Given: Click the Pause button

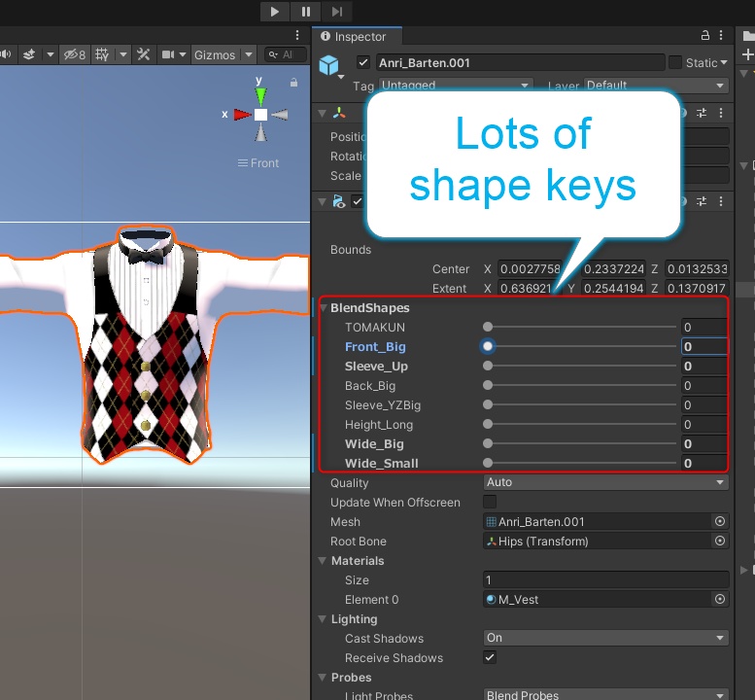Looking at the screenshot, I should 305,12.
